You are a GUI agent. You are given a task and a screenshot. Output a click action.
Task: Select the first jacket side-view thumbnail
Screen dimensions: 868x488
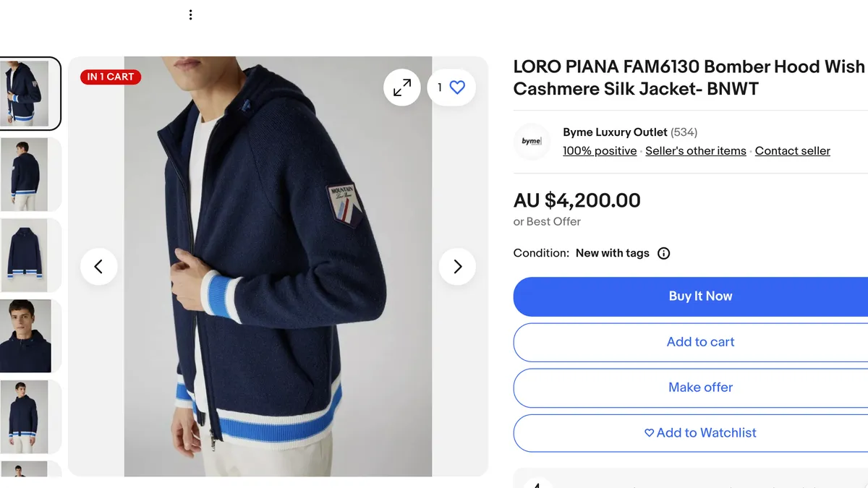(x=29, y=93)
